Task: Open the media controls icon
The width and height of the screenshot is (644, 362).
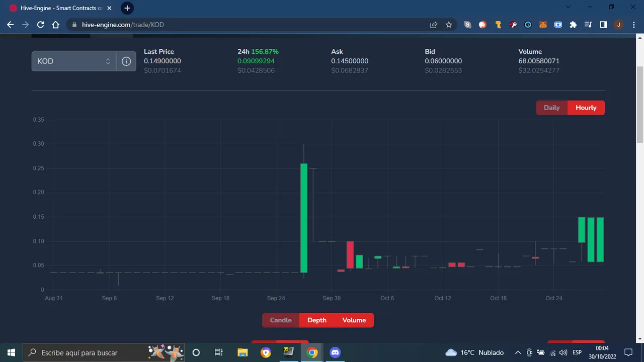Action: click(588, 25)
